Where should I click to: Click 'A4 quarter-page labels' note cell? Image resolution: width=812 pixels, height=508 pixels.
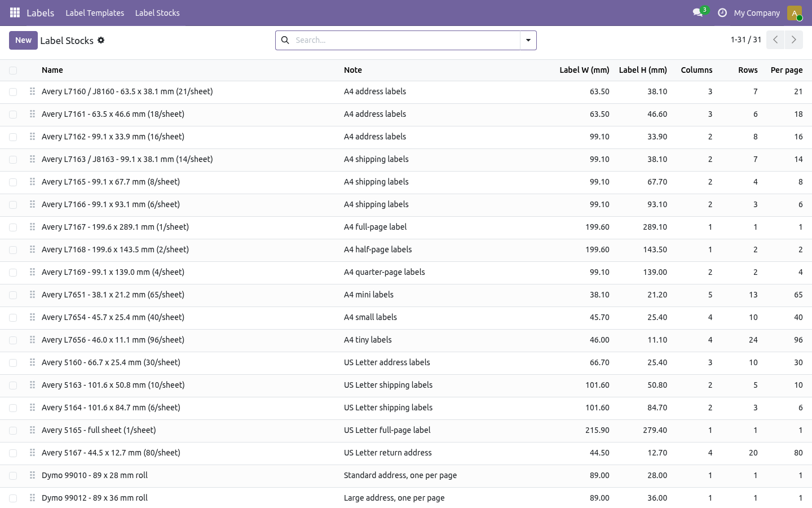click(x=385, y=272)
